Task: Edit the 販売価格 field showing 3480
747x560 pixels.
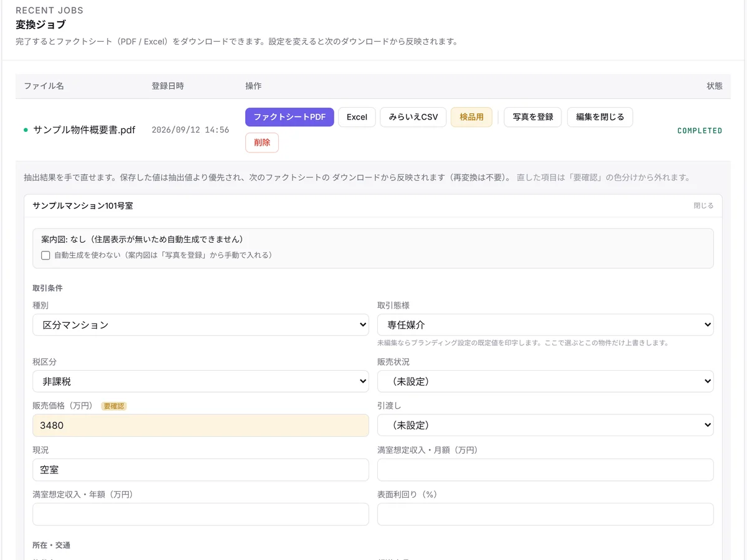Action: coord(200,426)
